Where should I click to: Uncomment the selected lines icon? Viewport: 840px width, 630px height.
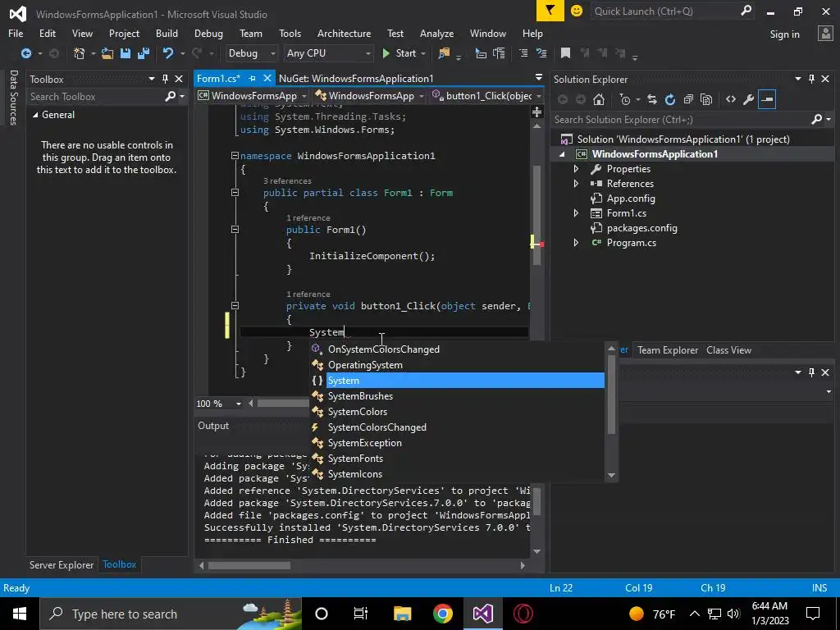pos(541,53)
